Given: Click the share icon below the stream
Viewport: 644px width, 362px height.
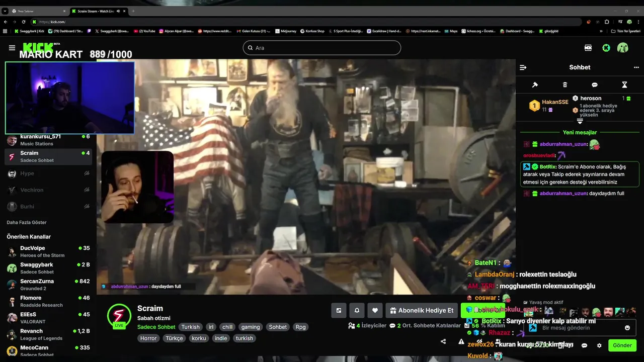Looking at the screenshot, I should click(443, 341).
